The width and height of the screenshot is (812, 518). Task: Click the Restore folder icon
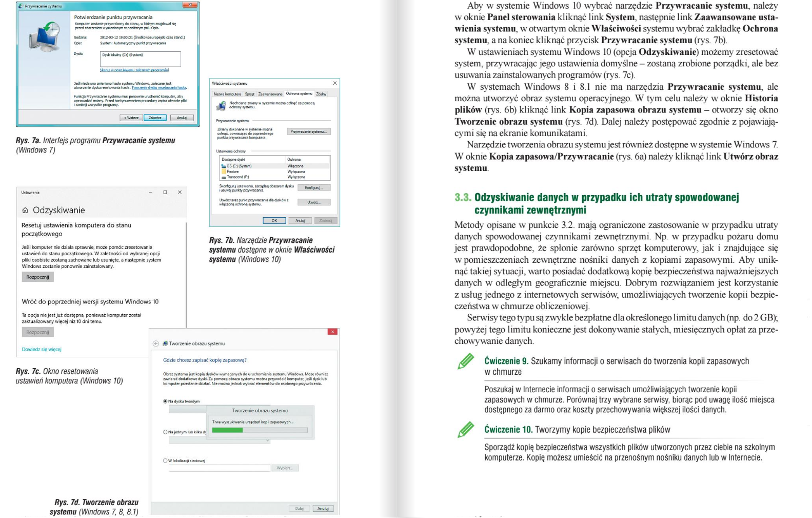[x=224, y=171]
